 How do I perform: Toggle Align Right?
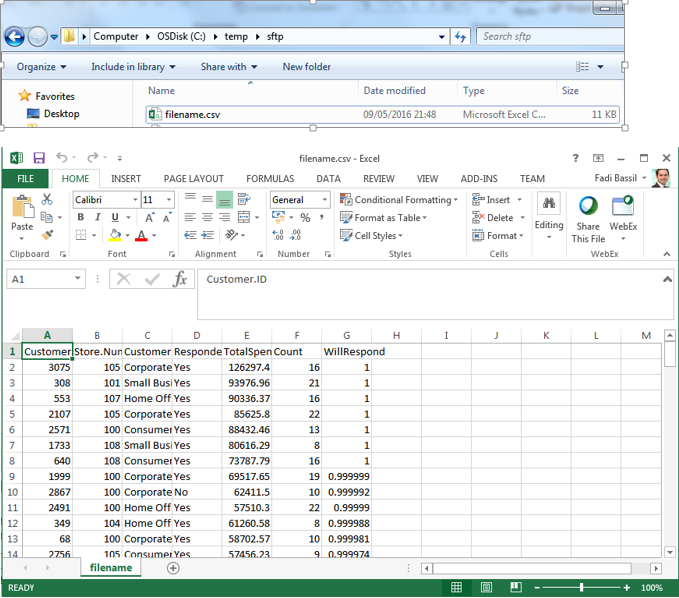[x=224, y=217]
